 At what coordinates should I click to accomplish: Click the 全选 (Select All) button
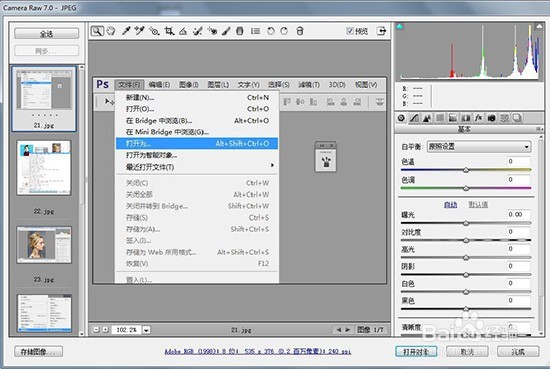pyautogui.click(x=46, y=34)
